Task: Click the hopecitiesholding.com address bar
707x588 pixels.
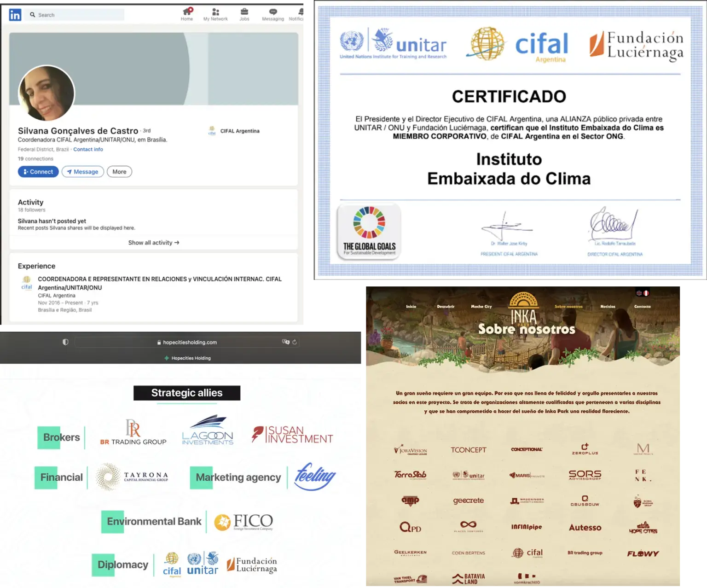Action: click(187, 342)
